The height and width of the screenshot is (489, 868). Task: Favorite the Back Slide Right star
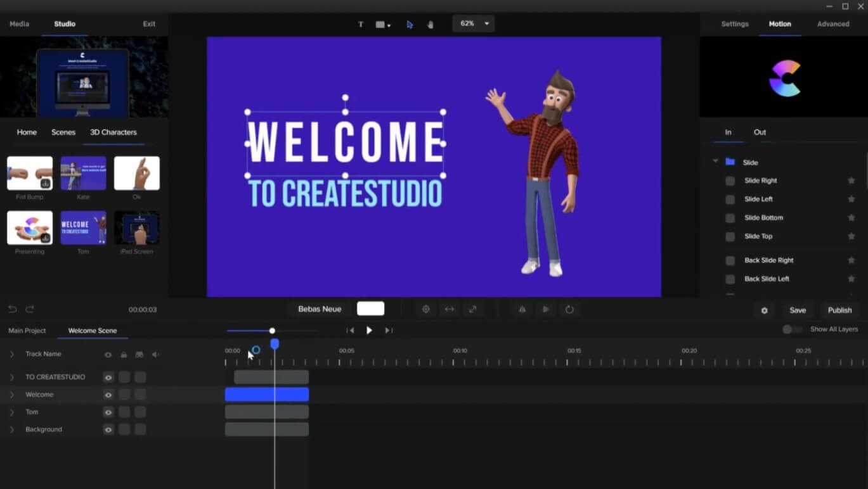(x=852, y=260)
